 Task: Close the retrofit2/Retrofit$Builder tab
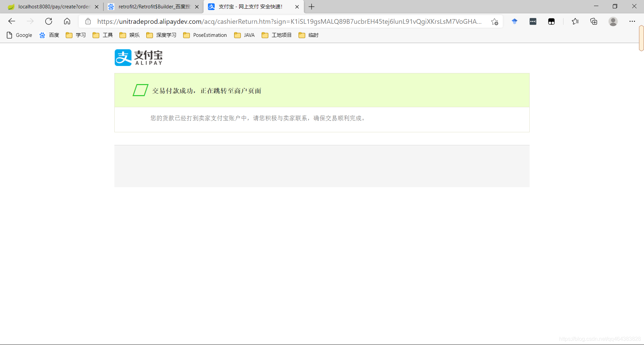tap(197, 7)
